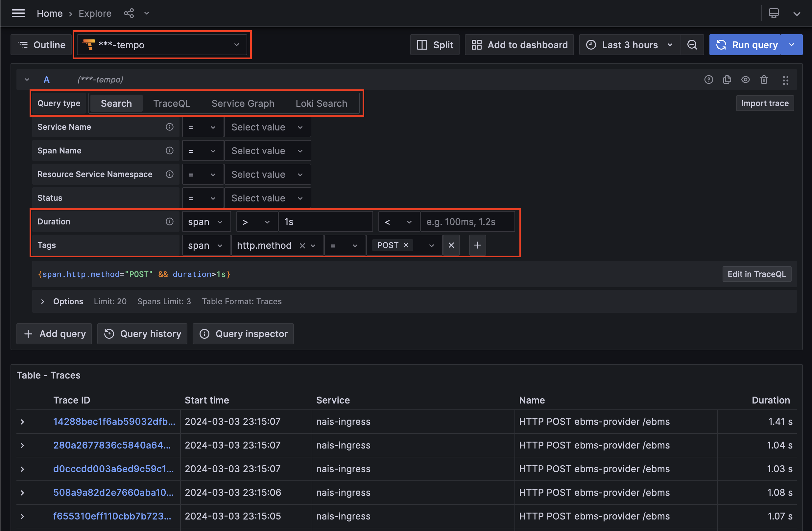812x531 pixels.
Task: Open the hamburger navigation menu
Action: (x=18, y=13)
